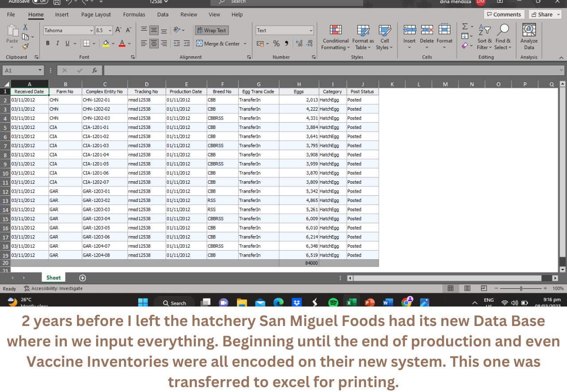The width and height of the screenshot is (567, 392).
Task: Open the Text number format dropdown
Action: tap(311, 31)
